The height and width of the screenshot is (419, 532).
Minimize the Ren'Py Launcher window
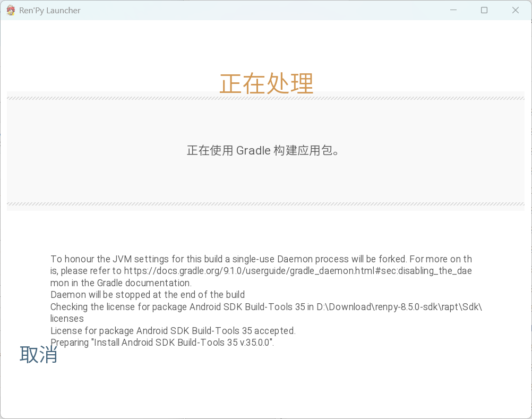[x=453, y=10]
